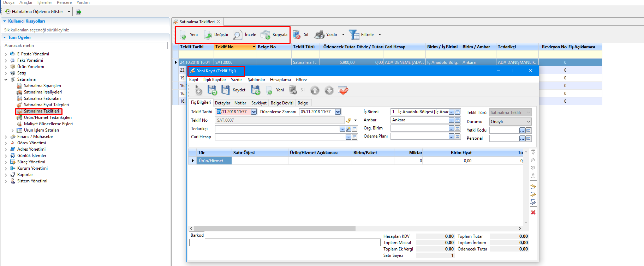Click the red checkmark approve icon
The width and height of the screenshot is (644, 266).
(343, 90)
